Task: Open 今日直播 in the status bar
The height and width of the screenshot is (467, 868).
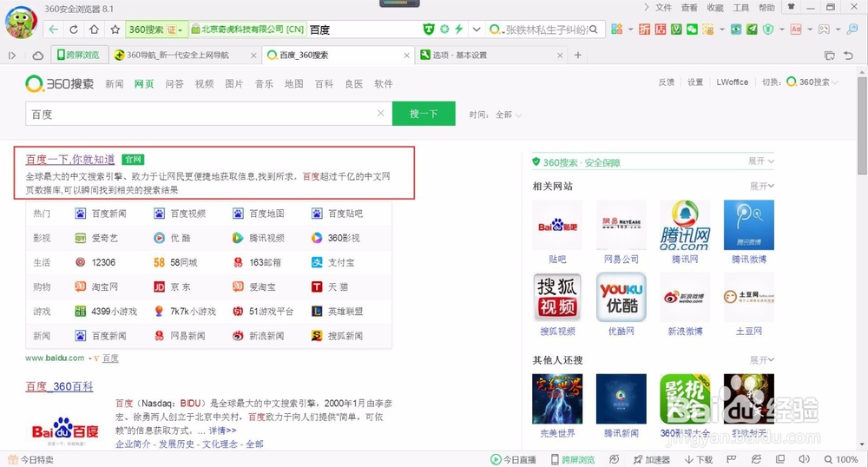Action: pos(513,459)
